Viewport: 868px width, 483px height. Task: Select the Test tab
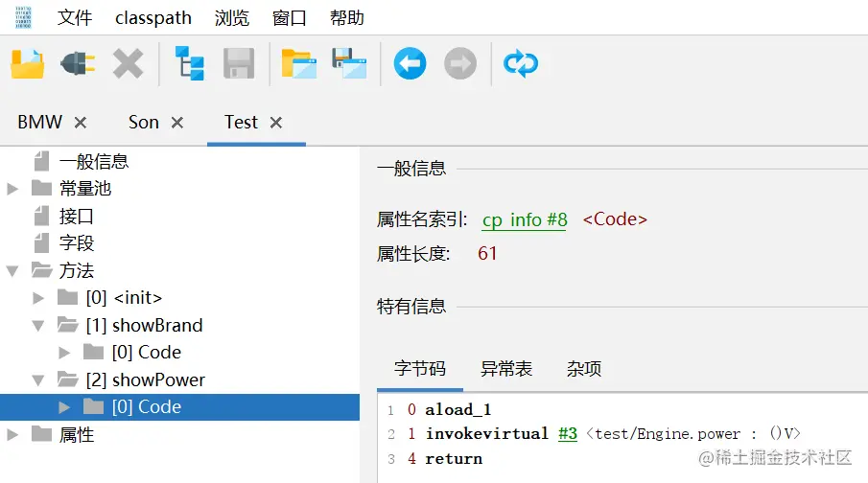[x=242, y=123]
